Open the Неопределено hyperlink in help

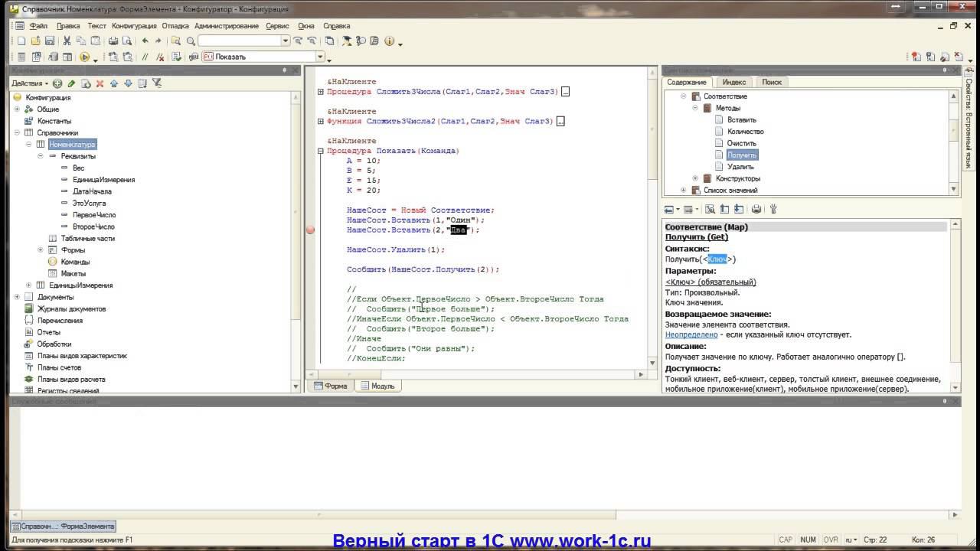[691, 334]
